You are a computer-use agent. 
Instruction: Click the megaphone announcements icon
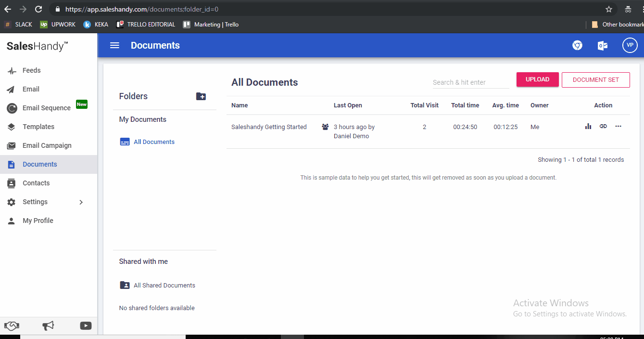click(x=48, y=326)
